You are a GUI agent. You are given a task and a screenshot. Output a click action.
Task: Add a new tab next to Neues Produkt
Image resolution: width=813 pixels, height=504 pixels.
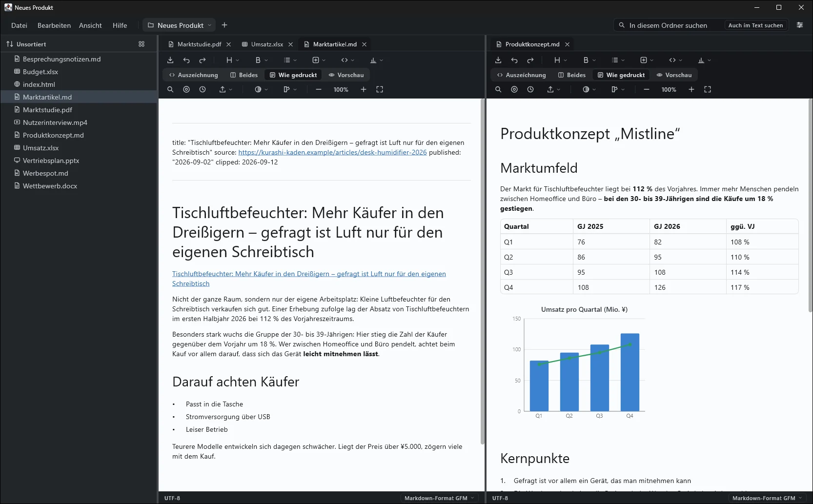(x=224, y=25)
